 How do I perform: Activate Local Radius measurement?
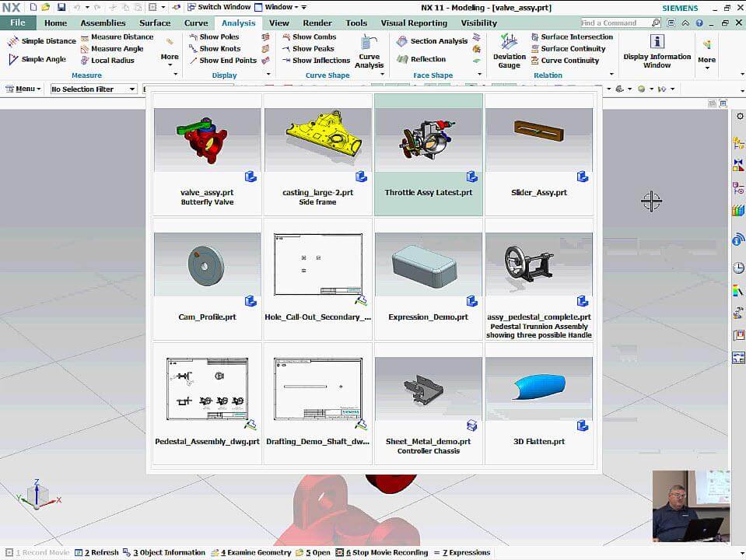tap(107, 61)
